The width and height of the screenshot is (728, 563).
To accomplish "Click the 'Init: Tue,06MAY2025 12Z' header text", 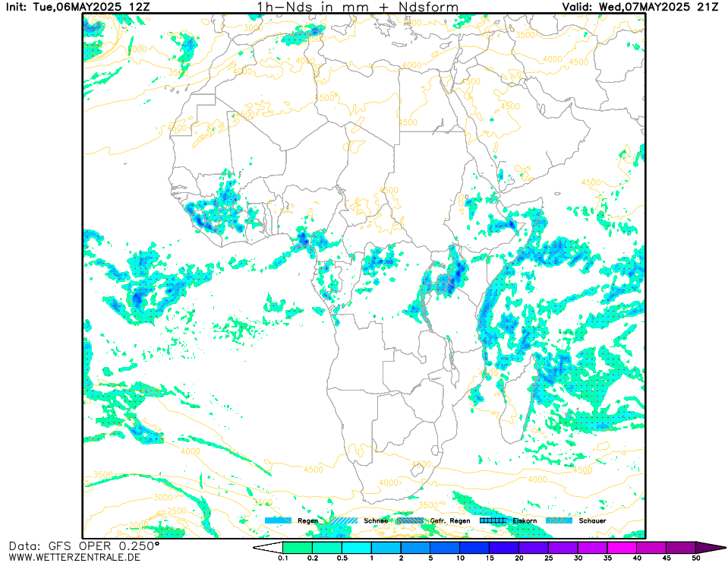I will coord(77,7).
